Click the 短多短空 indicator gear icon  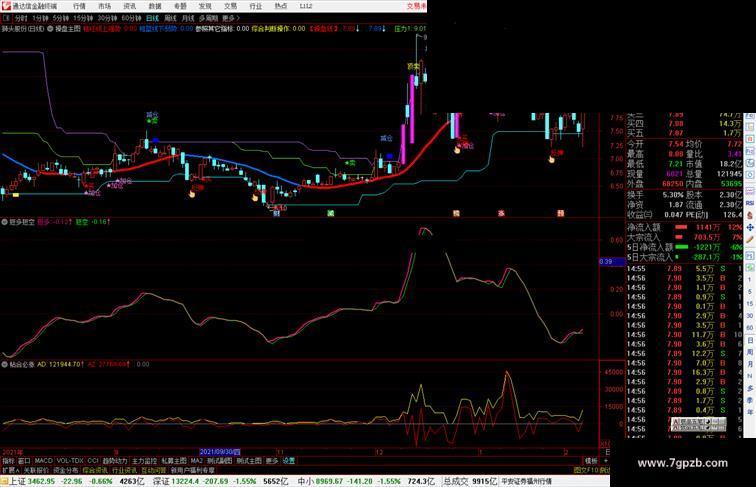point(5,222)
